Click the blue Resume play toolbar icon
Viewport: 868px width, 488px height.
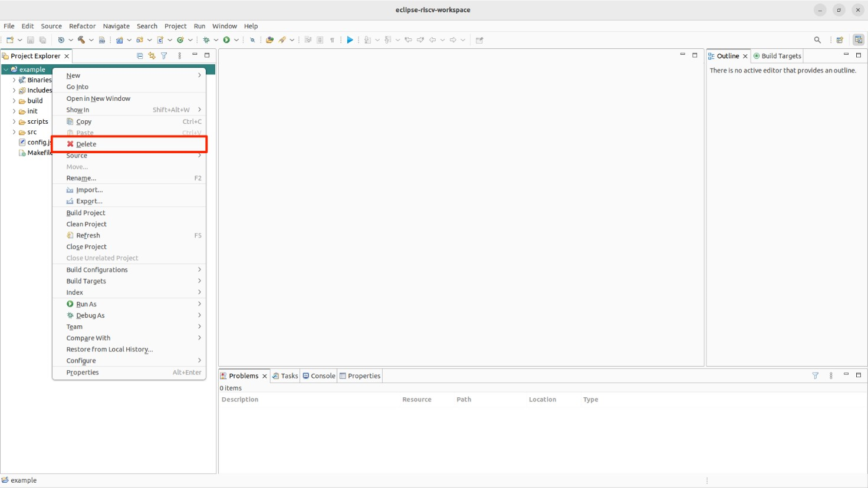coord(350,40)
